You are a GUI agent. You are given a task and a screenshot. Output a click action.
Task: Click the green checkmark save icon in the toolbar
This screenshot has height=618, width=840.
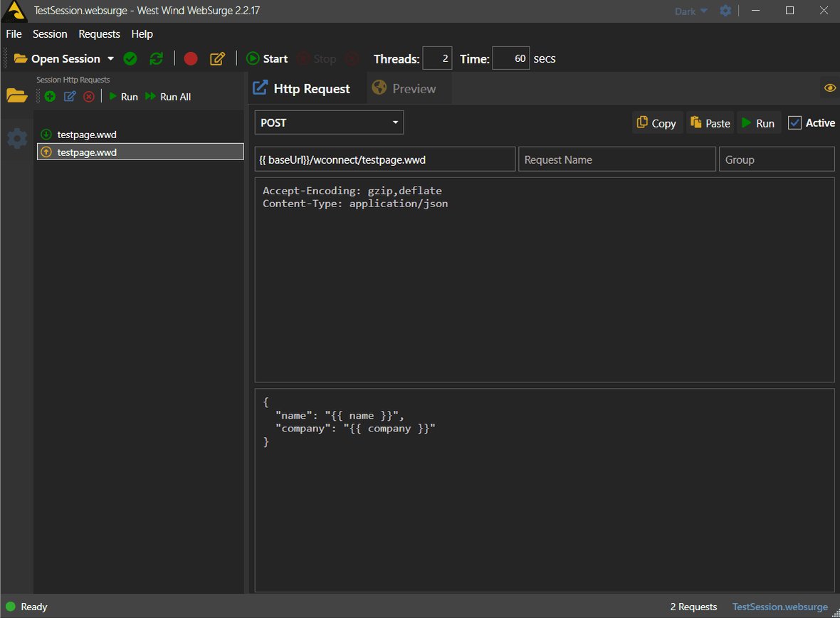tap(130, 58)
